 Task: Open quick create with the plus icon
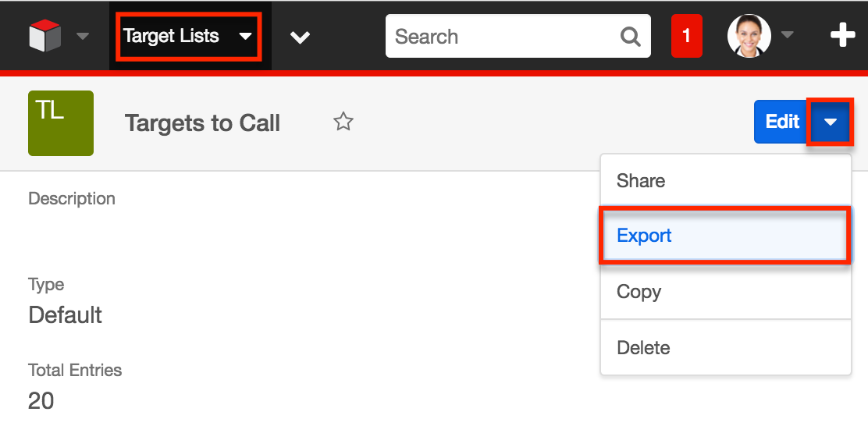pos(842,37)
